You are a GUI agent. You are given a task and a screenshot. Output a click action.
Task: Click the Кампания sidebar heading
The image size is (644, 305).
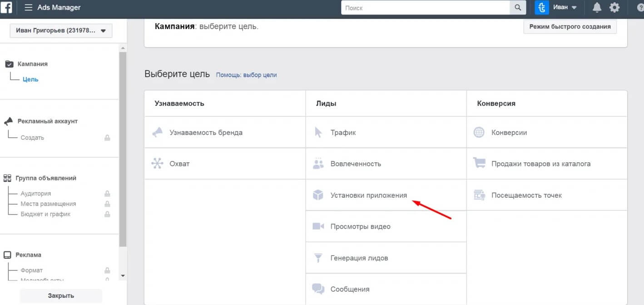33,64
